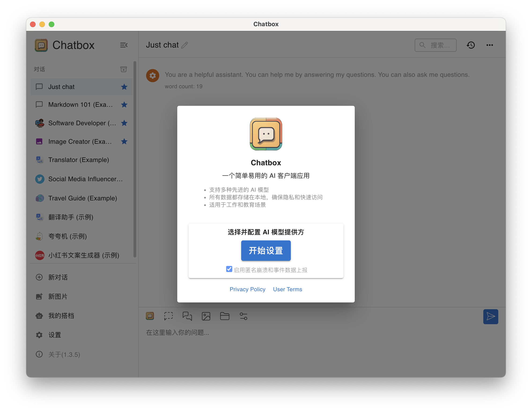Click the 开始设置 button

266,250
